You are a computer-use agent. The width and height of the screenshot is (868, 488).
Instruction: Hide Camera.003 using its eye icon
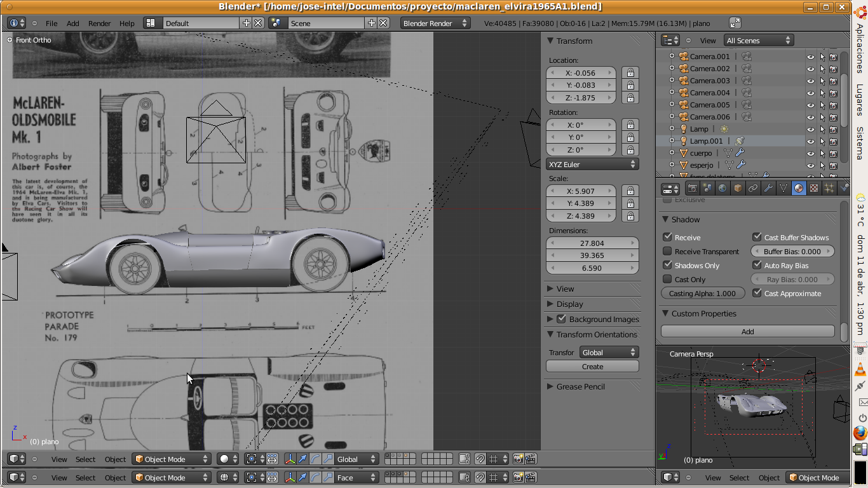pyautogui.click(x=810, y=81)
